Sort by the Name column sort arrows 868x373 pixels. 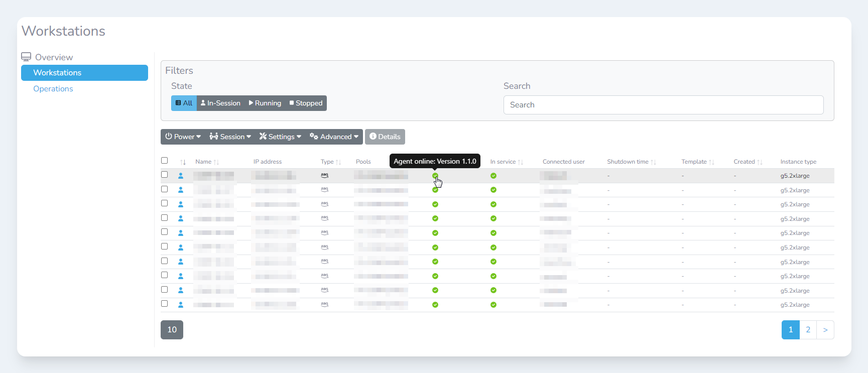point(216,162)
